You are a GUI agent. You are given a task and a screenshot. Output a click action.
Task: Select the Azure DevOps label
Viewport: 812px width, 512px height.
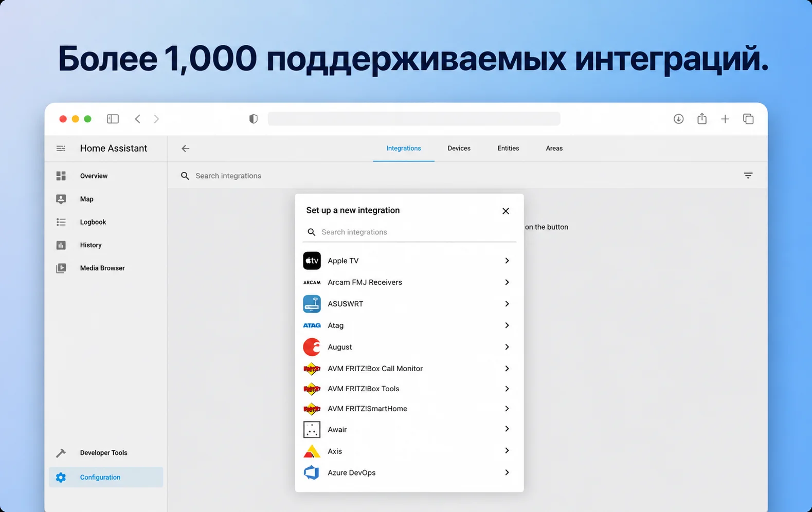coord(351,472)
